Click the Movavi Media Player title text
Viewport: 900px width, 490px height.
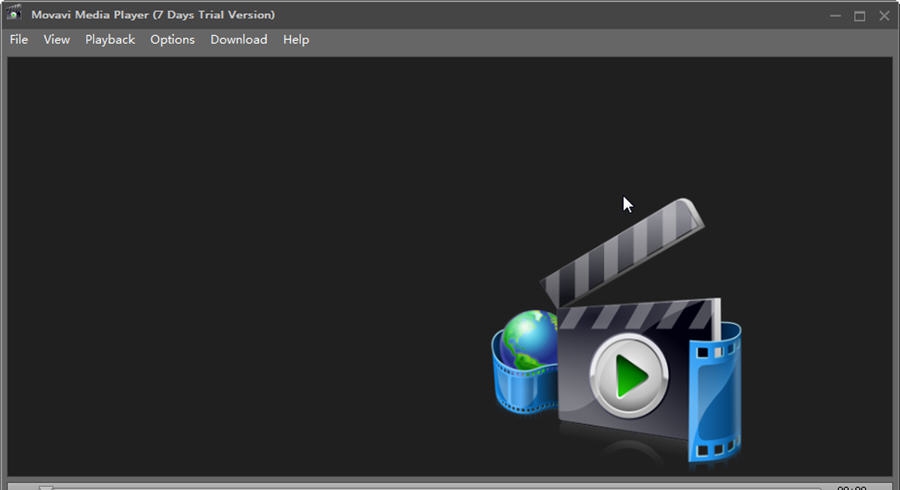pos(153,15)
